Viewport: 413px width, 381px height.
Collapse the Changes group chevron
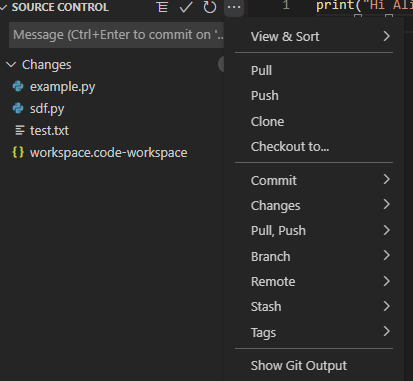click(x=11, y=65)
